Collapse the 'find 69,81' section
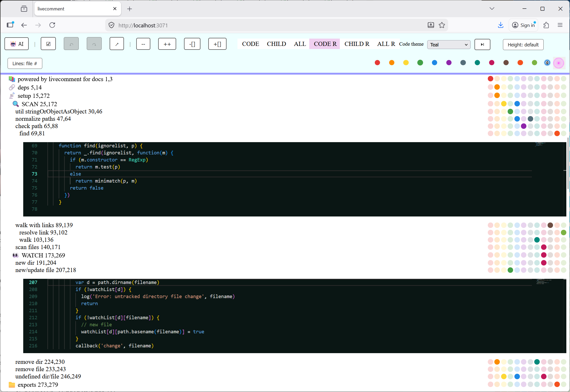Screen dimensions: 570x392 click(32, 133)
